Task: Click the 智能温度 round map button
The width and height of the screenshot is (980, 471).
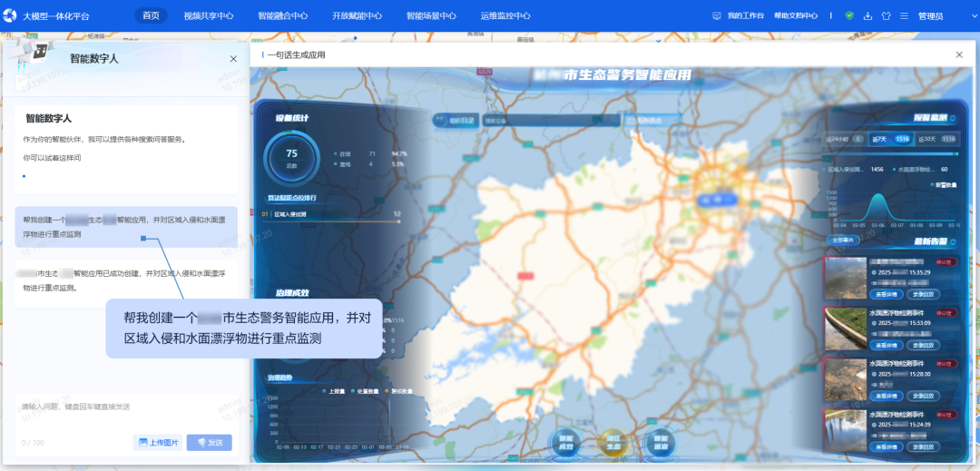Action: pos(661,443)
